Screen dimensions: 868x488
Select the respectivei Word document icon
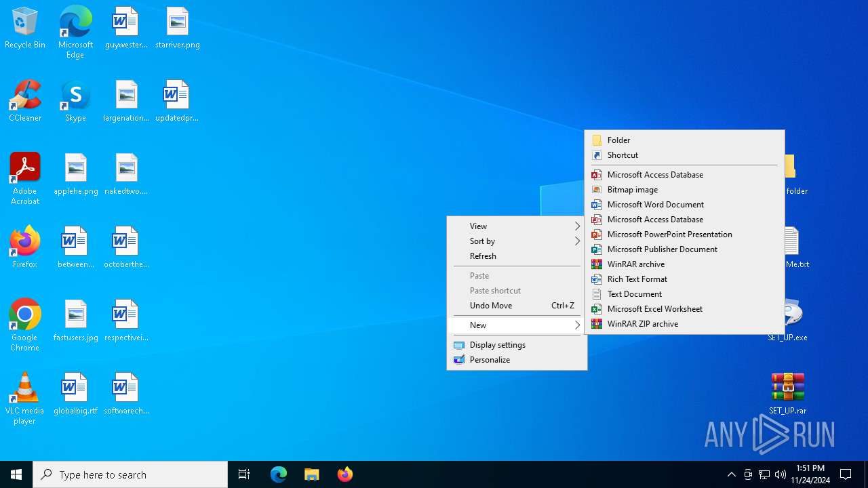(126, 321)
